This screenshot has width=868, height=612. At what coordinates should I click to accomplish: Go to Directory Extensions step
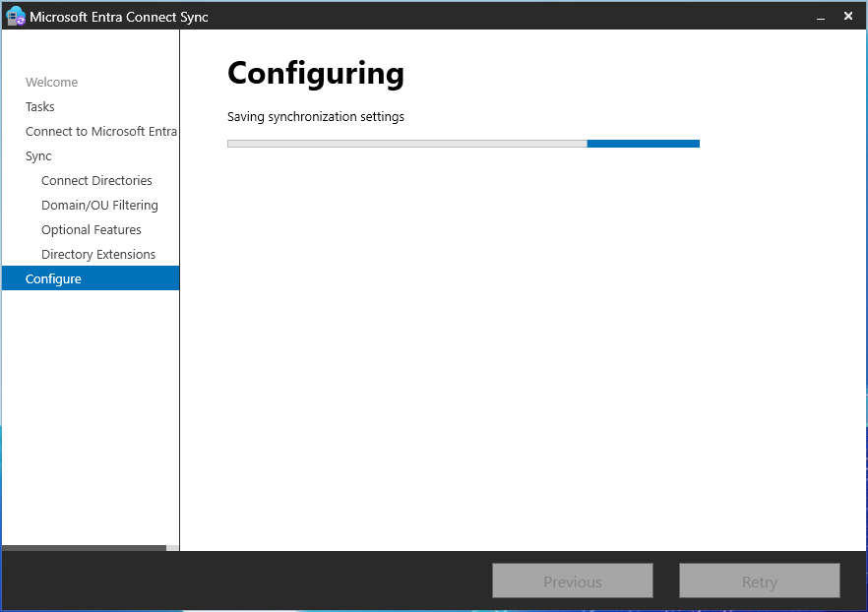[x=98, y=255]
